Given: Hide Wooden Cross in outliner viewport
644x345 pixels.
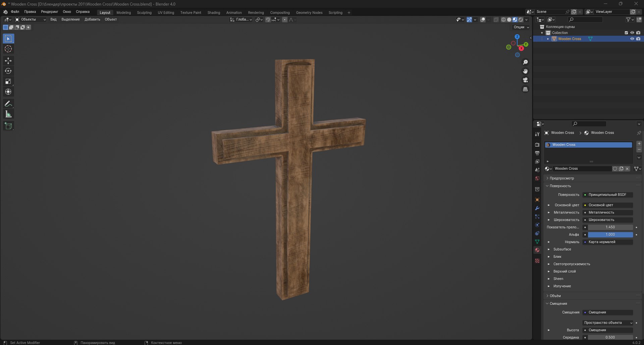Looking at the screenshot, I should [x=632, y=39].
